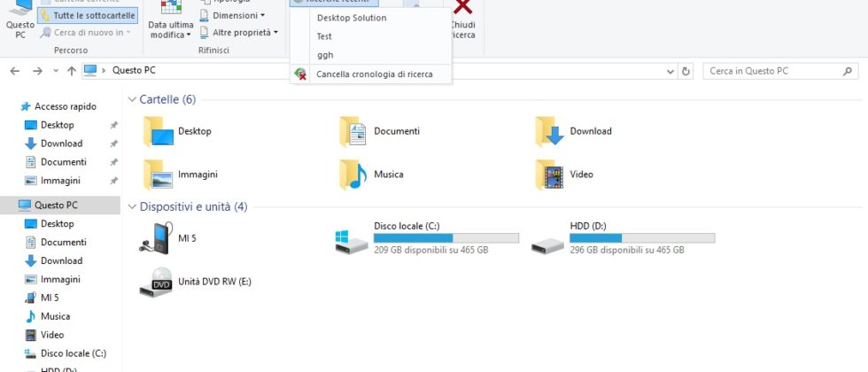Image resolution: width=868 pixels, height=372 pixels.
Task: Collapse the Cartelle (6) group
Action: [132, 99]
